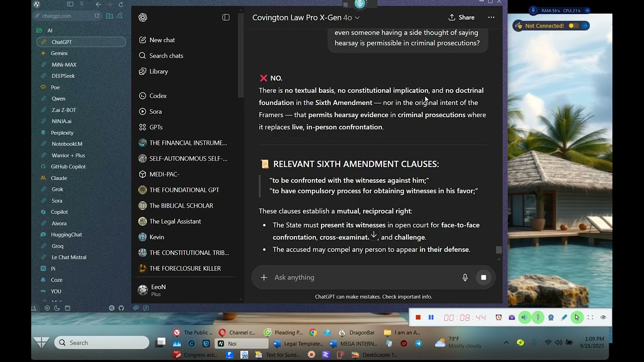The width and height of the screenshot is (644, 362).
Task: Open Grok from the Noi sidebar
Action: click(57, 190)
